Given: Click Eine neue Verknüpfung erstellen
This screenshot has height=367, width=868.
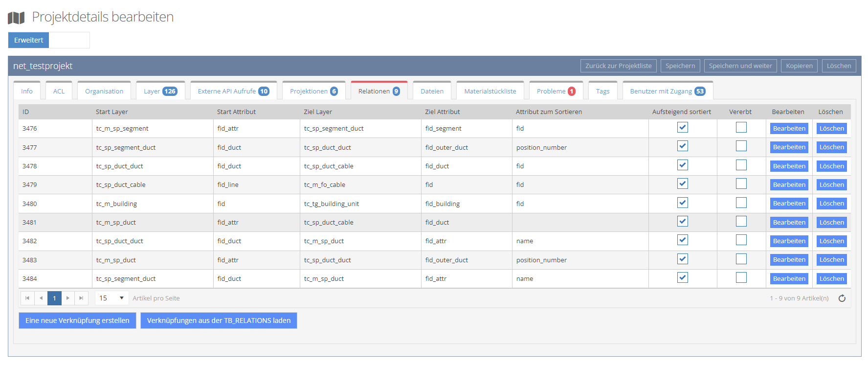Looking at the screenshot, I should [77, 321].
